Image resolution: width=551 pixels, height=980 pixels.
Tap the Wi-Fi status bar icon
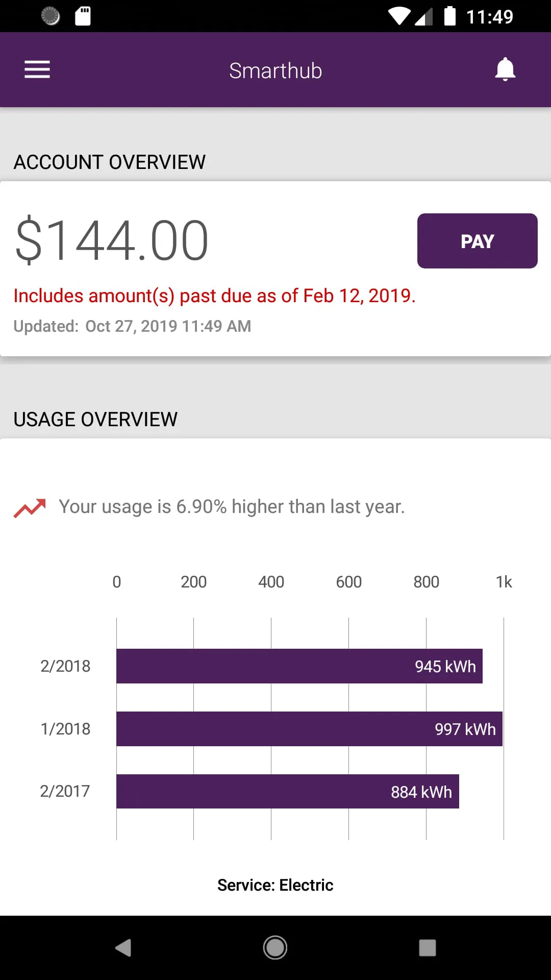tap(399, 16)
